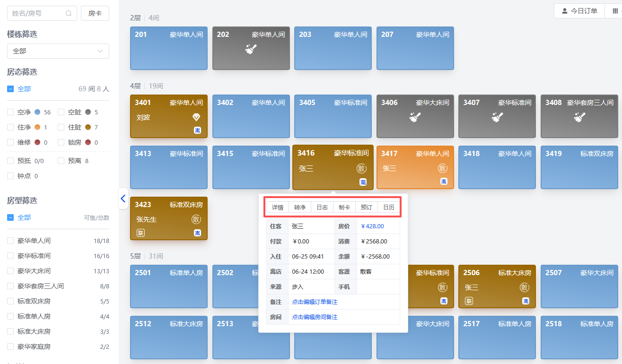Select room card 2512
The height and width of the screenshot is (364, 622).
click(x=169, y=338)
